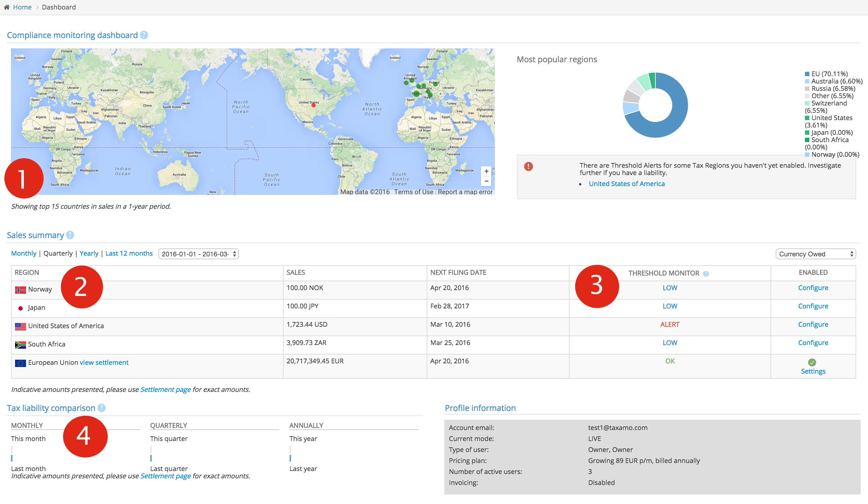
Task: Click the green enabled checkmark for European Union
Action: pyautogui.click(x=812, y=362)
